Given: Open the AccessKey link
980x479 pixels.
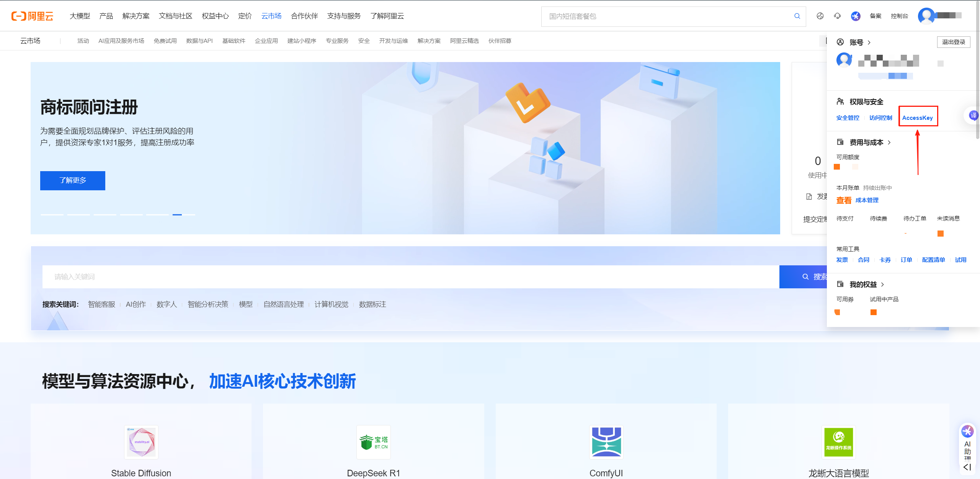Looking at the screenshot, I should pyautogui.click(x=918, y=118).
